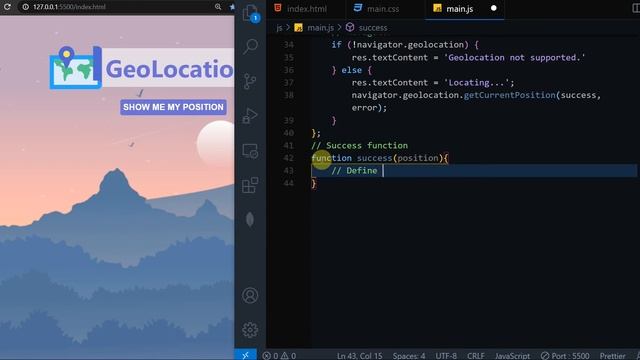
Task: Open the Manage gear settings
Action: pyautogui.click(x=250, y=330)
